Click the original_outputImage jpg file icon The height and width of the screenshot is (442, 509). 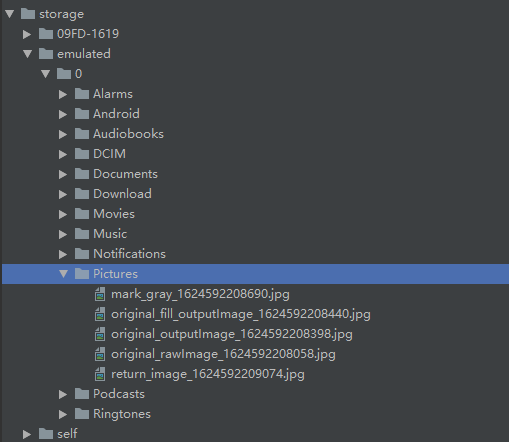pos(100,334)
